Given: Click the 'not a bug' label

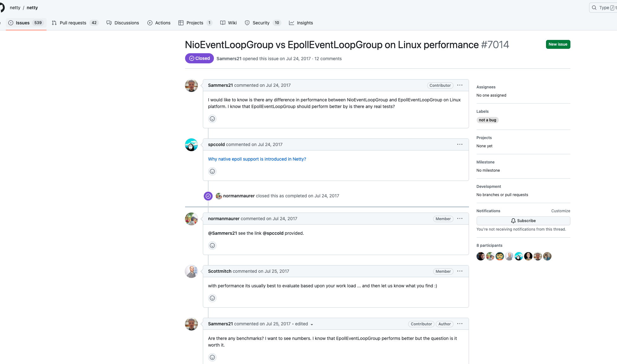Looking at the screenshot, I should click(487, 120).
